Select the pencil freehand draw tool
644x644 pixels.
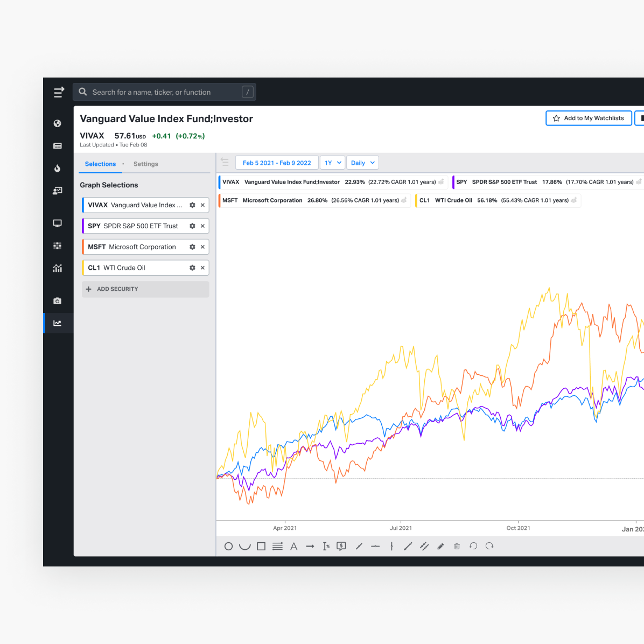click(440, 546)
